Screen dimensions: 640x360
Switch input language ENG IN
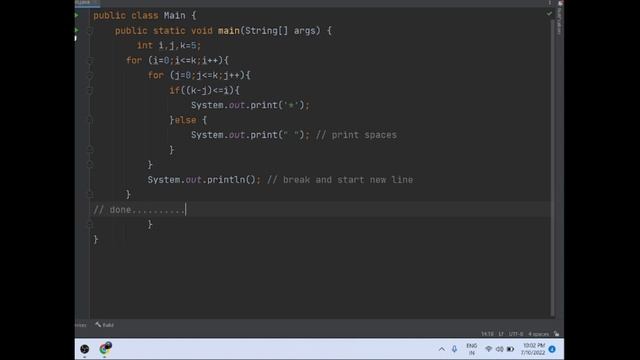tap(471, 349)
